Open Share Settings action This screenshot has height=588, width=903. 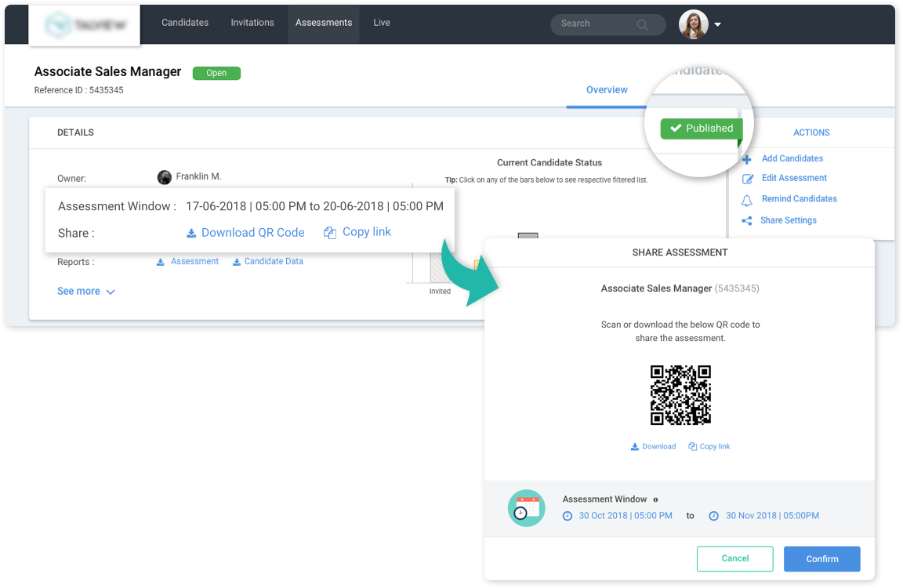click(x=789, y=220)
